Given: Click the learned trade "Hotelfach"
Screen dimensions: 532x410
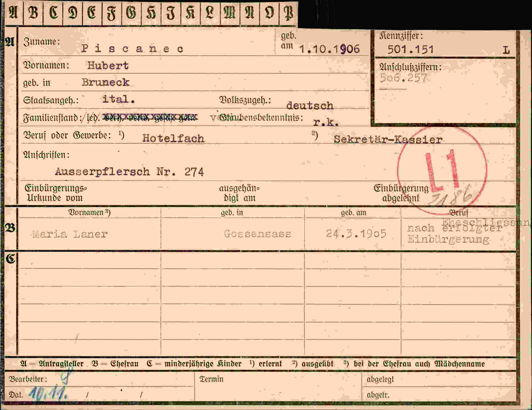Looking at the screenshot, I should point(173,138).
